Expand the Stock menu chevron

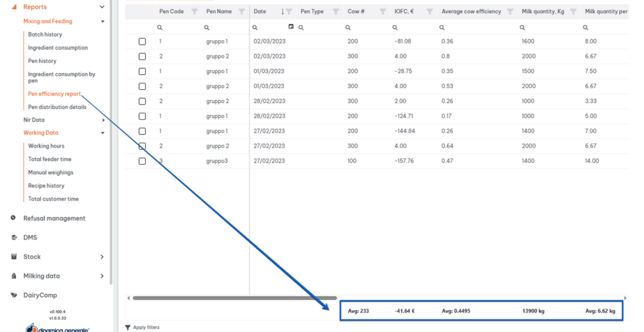(102, 257)
